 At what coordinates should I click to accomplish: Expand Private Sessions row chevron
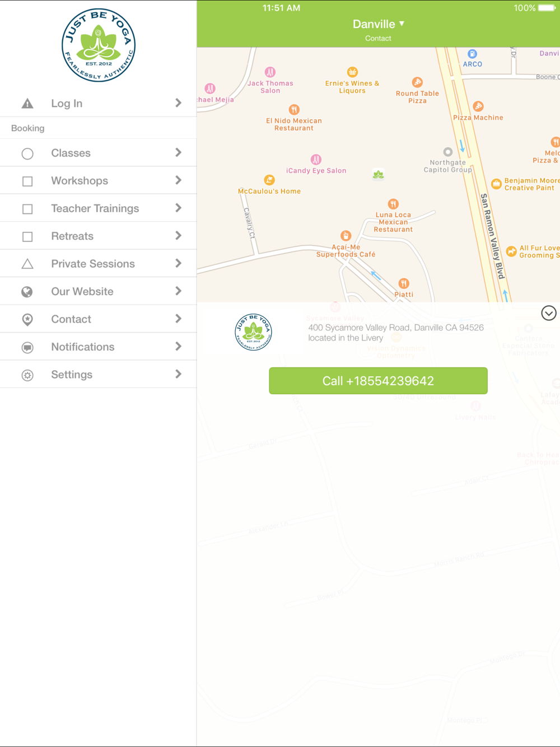[178, 263]
